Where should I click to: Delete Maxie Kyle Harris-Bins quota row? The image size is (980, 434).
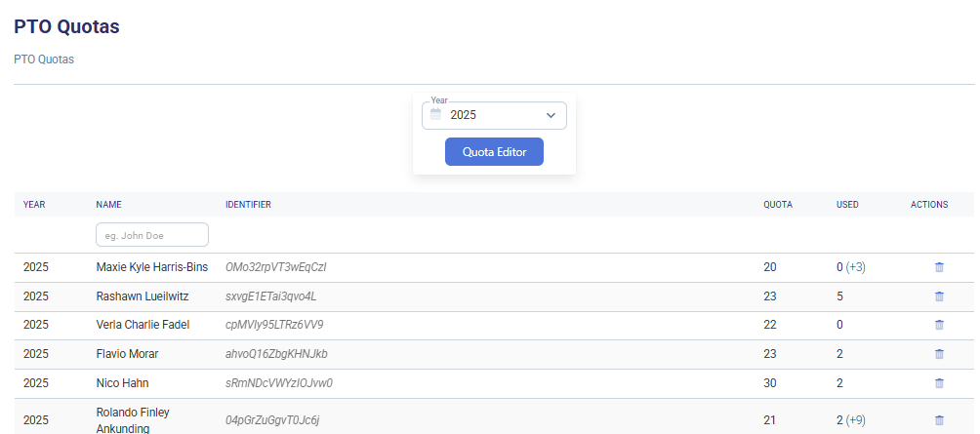[939, 266]
